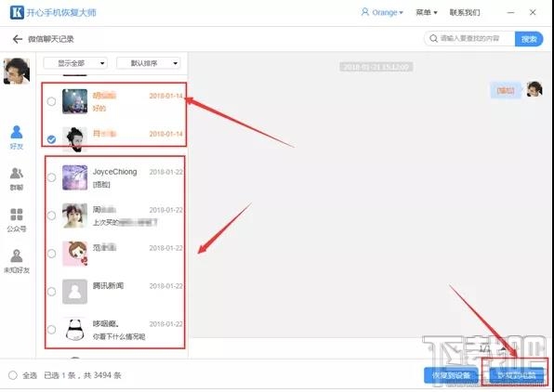Open the 菜单 menu dropdown

(x=427, y=12)
